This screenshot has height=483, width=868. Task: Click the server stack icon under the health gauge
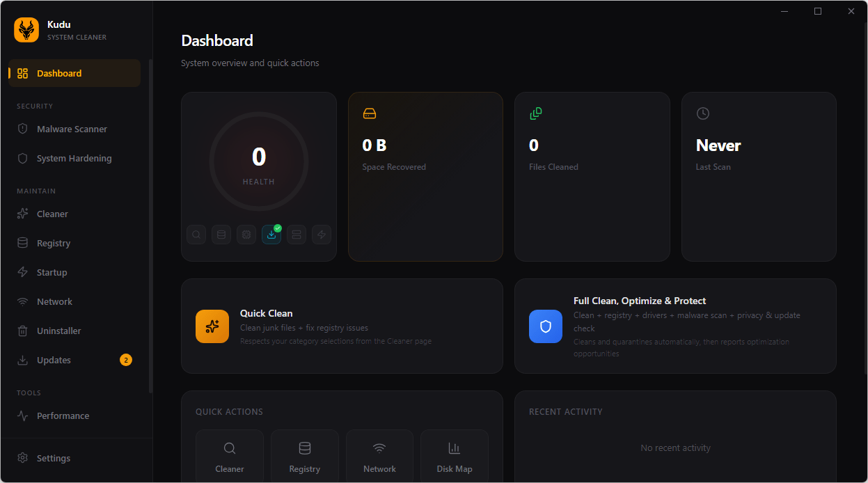tap(297, 235)
